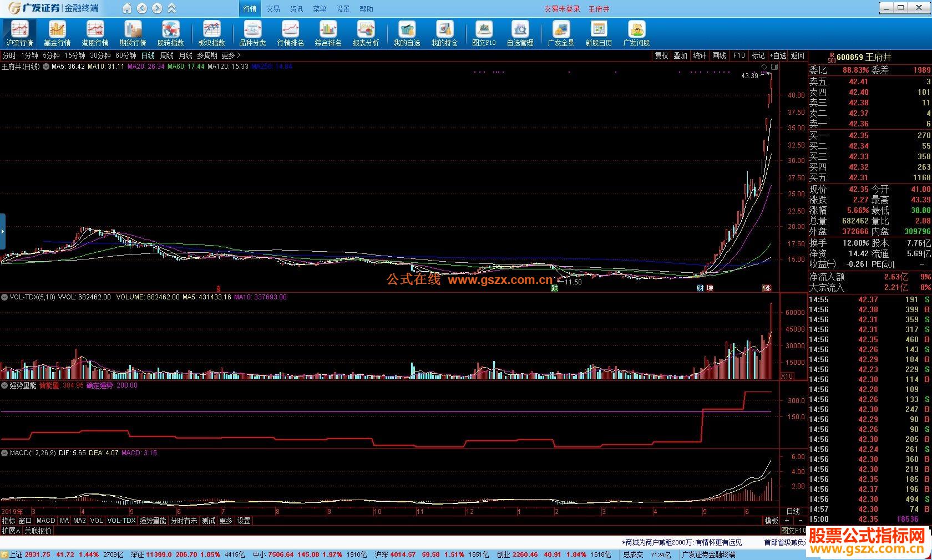The width and height of the screenshot is (932, 560).
Task: Click 复权 button
Action: point(661,55)
